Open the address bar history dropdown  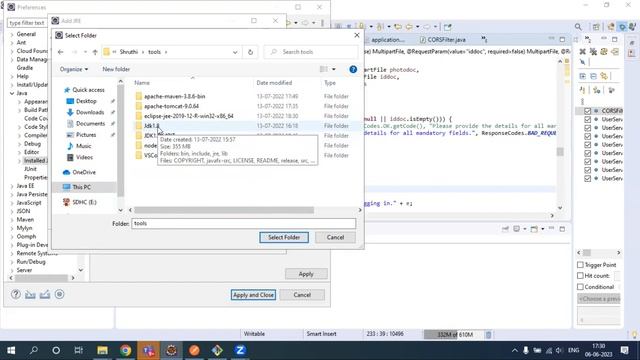click(235, 52)
